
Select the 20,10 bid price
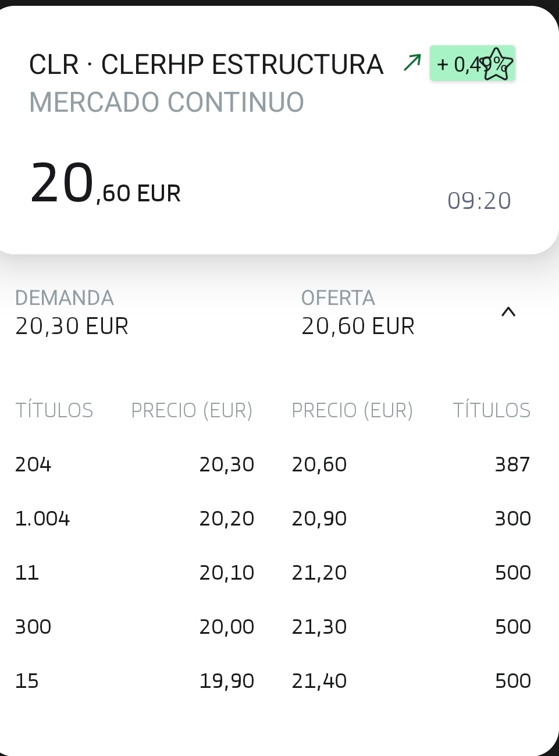(227, 573)
